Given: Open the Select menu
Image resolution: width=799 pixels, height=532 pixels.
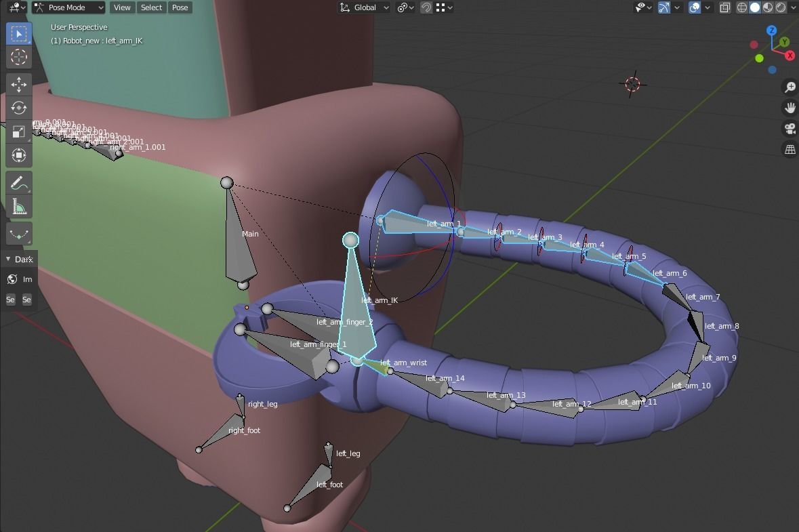Looking at the screenshot, I should (151, 7).
